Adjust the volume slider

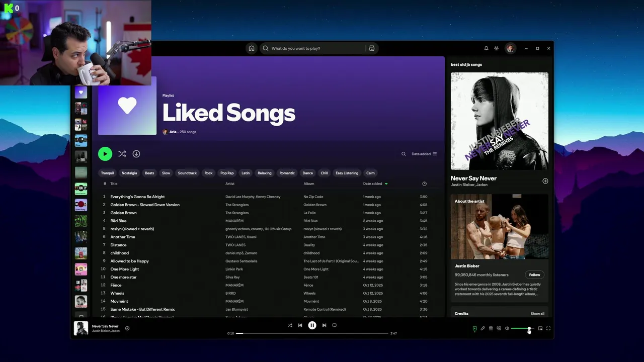coord(522,328)
